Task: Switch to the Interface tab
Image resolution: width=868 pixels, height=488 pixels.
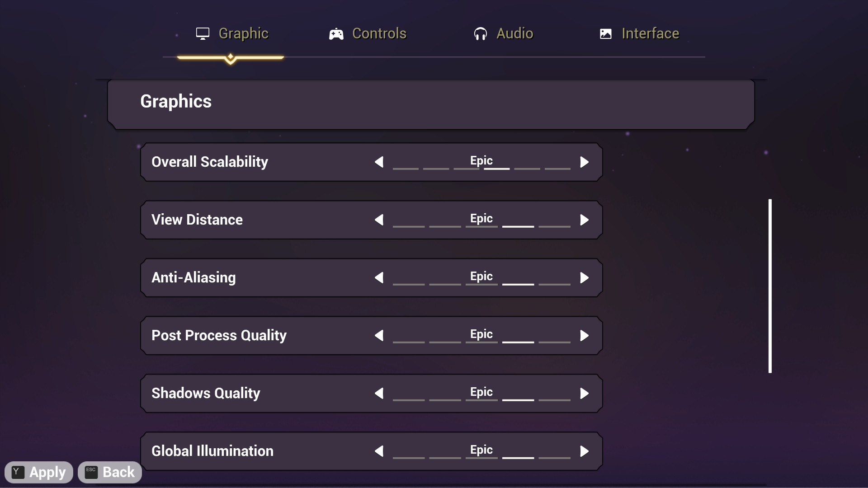Action: [639, 34]
